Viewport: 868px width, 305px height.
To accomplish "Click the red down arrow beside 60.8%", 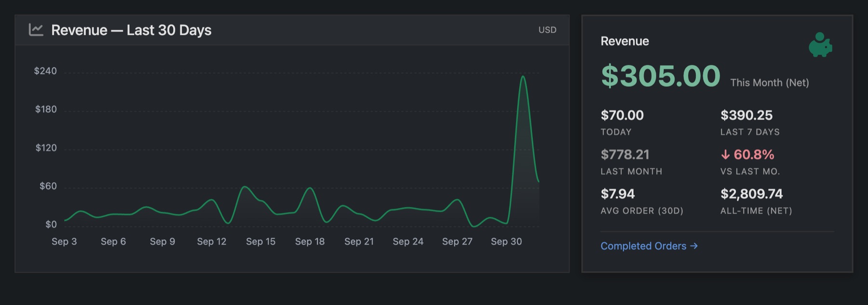I will pyautogui.click(x=725, y=154).
